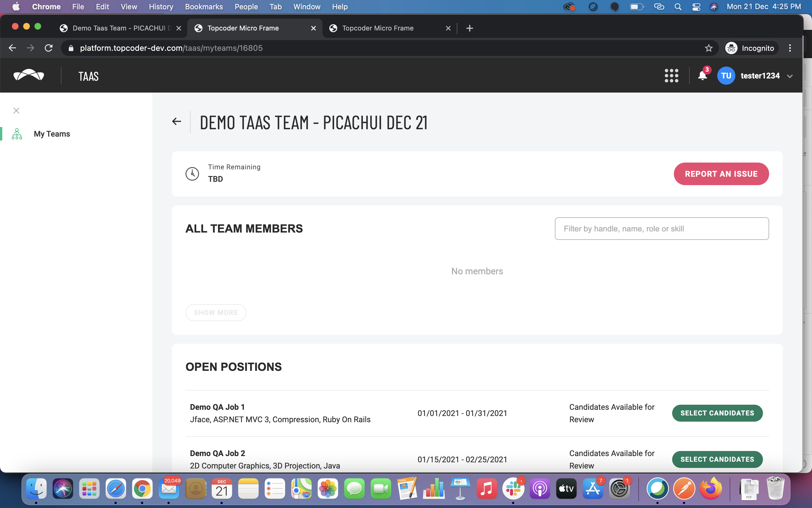
Task: Open Control Center in menu bar
Action: point(696,7)
